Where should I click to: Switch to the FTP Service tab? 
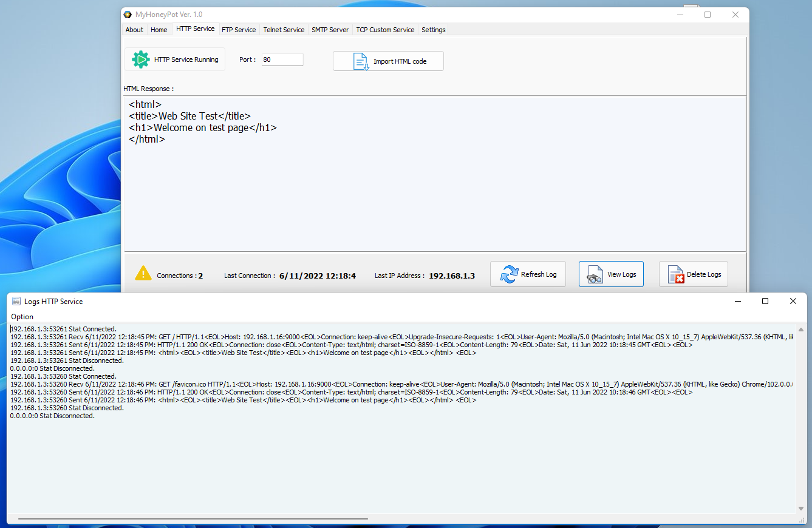click(x=239, y=30)
